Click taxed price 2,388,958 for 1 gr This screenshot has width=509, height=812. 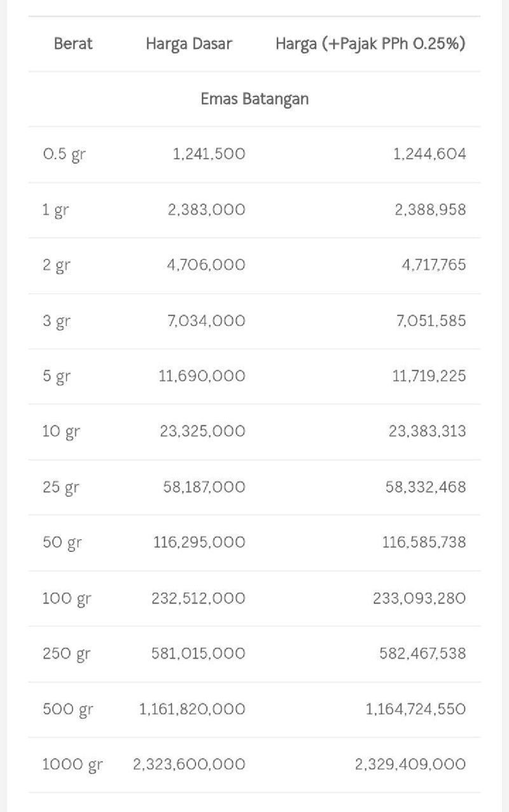(x=430, y=210)
